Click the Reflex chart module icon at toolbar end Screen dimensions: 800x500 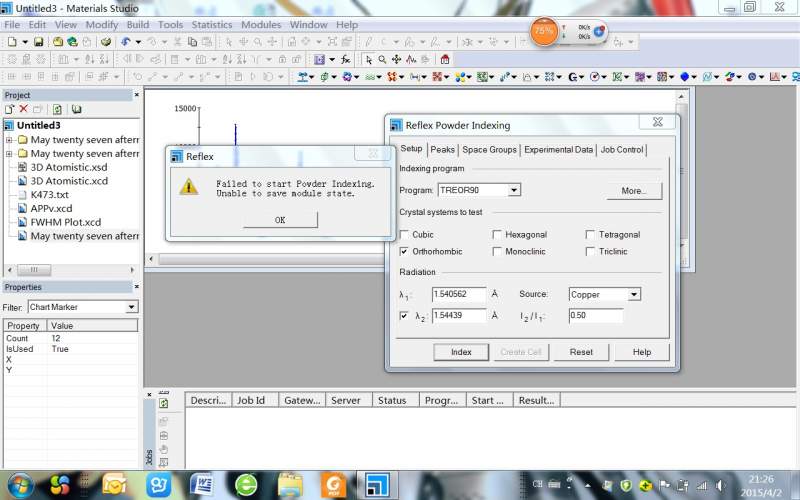coord(774,77)
